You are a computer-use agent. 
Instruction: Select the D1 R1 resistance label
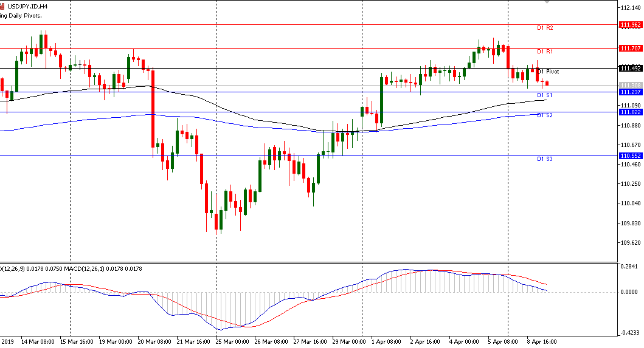point(544,52)
